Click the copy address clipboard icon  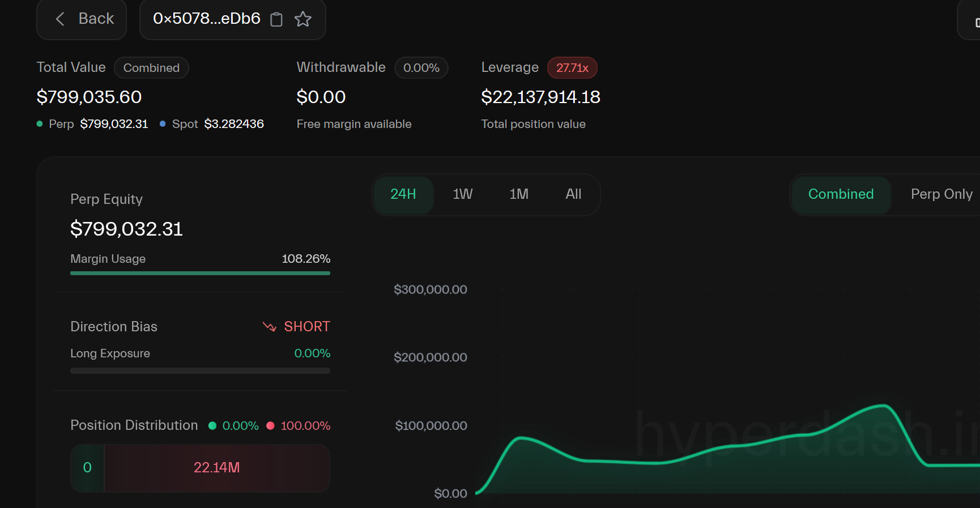pyautogui.click(x=276, y=19)
